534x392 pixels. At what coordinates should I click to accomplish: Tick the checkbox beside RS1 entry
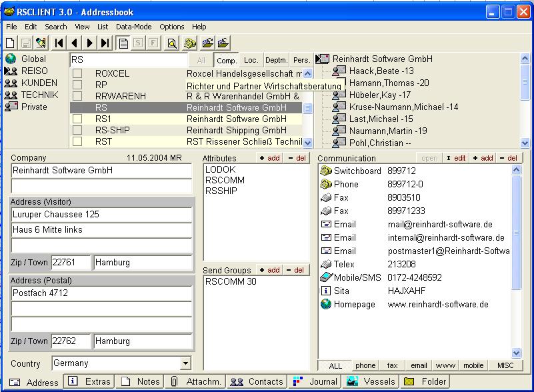(77, 119)
